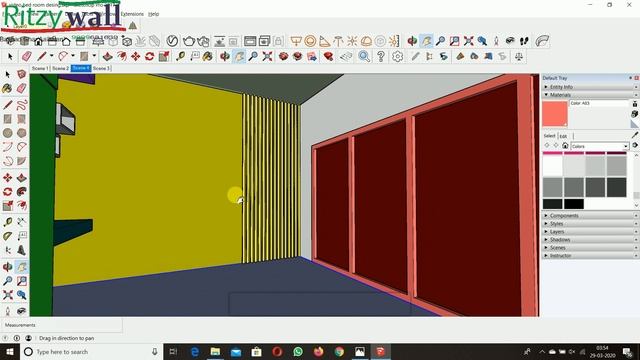Open the Arc tool dropdown arrow
The image size is (640, 360).
click(x=73, y=56)
